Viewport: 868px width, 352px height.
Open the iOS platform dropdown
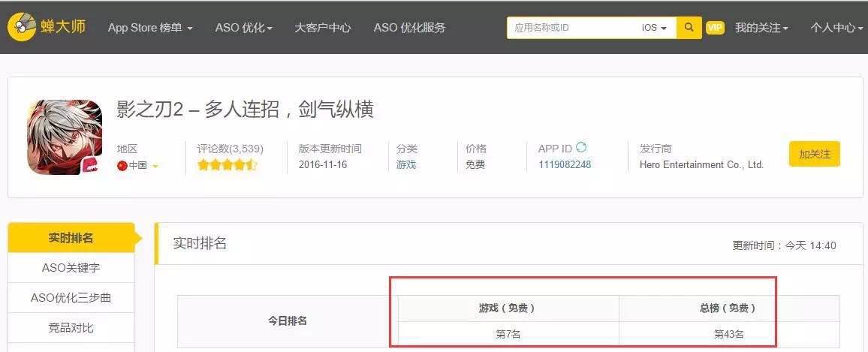click(654, 27)
